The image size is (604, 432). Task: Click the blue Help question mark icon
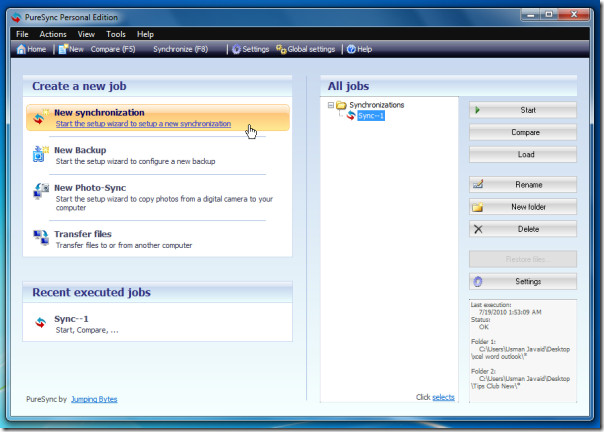point(351,49)
